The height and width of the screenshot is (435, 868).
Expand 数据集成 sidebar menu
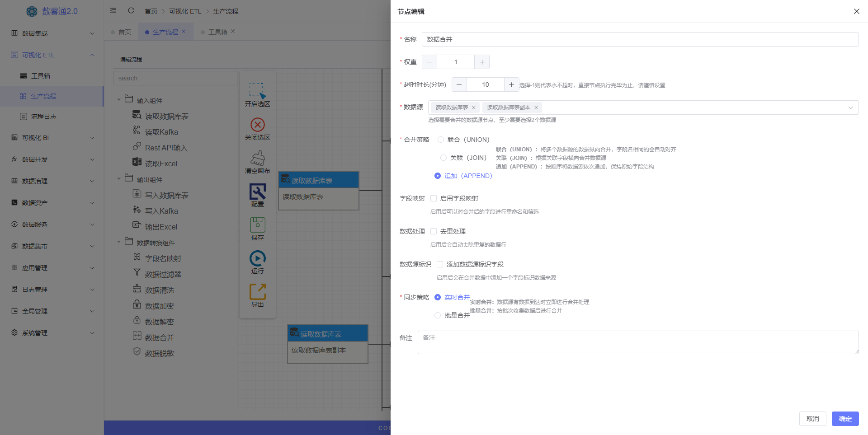pos(52,33)
